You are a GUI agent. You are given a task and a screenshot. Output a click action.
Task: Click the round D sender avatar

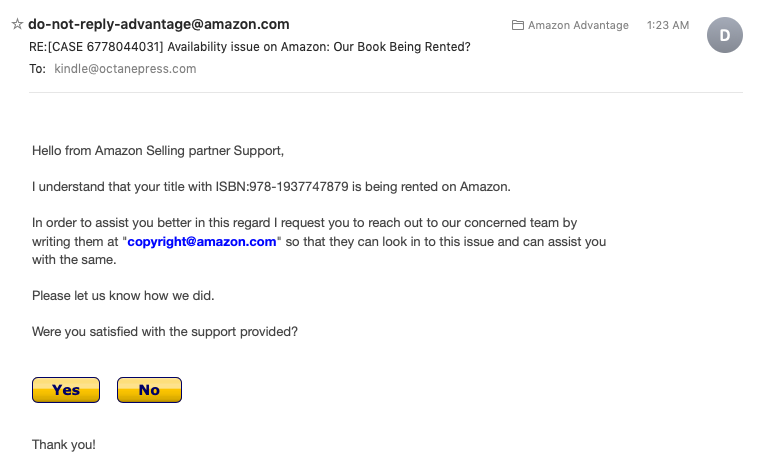724,35
